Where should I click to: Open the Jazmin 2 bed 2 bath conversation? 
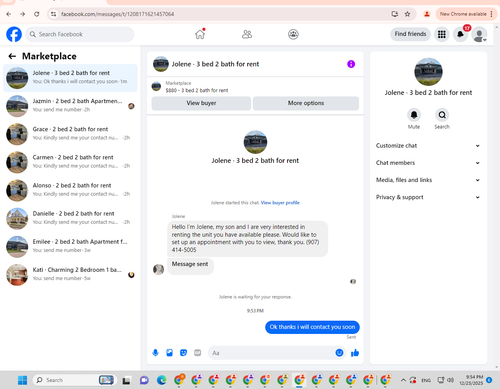[x=70, y=106]
